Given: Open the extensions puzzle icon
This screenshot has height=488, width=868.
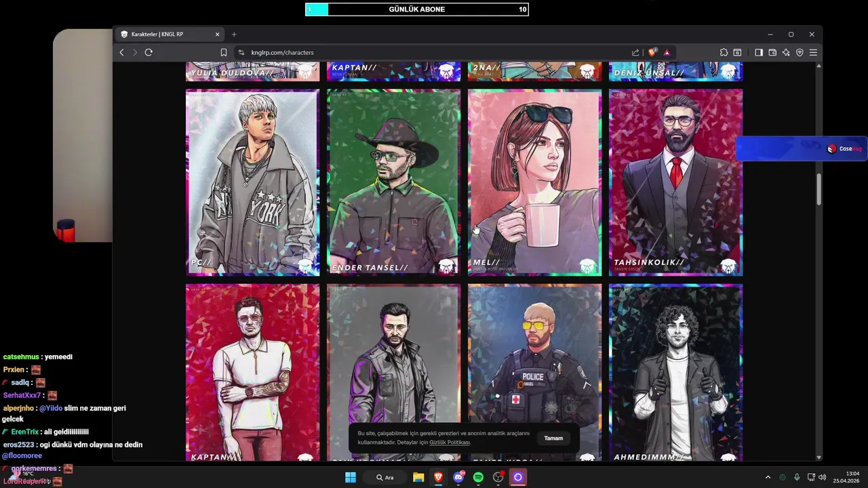Looking at the screenshot, I should click(x=724, y=52).
